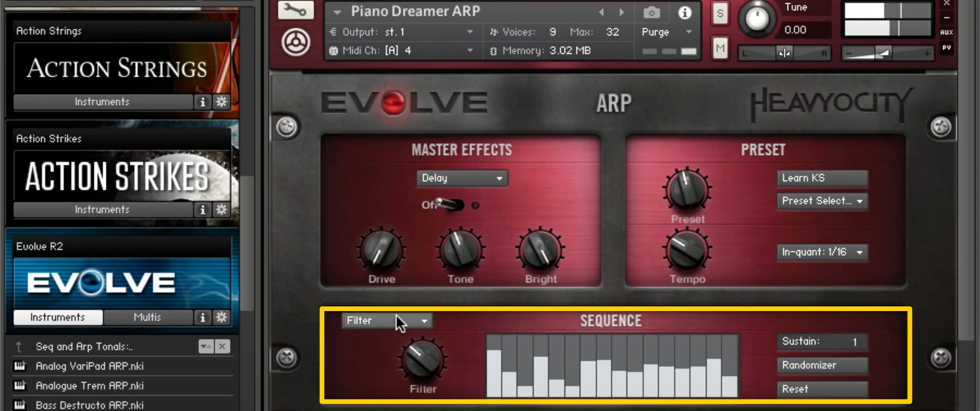Load previous instrument with the left arrow
980x411 pixels.
pos(602,13)
